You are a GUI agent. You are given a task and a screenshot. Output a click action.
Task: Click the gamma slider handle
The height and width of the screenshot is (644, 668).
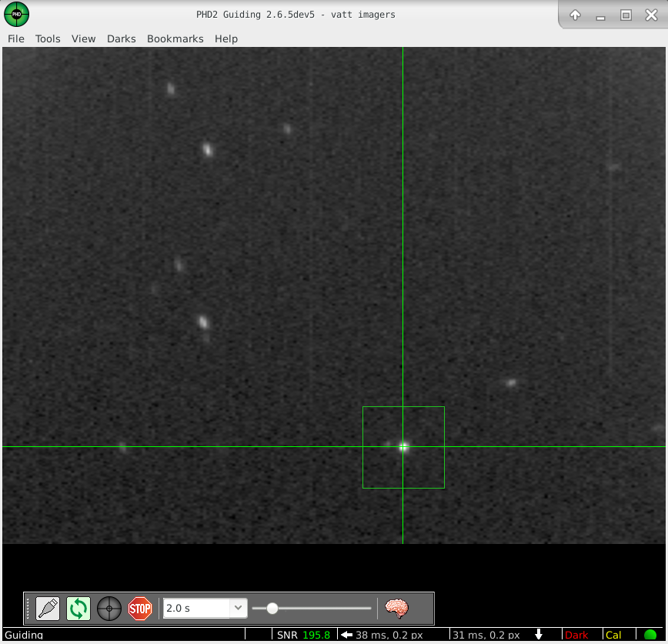(x=272, y=608)
